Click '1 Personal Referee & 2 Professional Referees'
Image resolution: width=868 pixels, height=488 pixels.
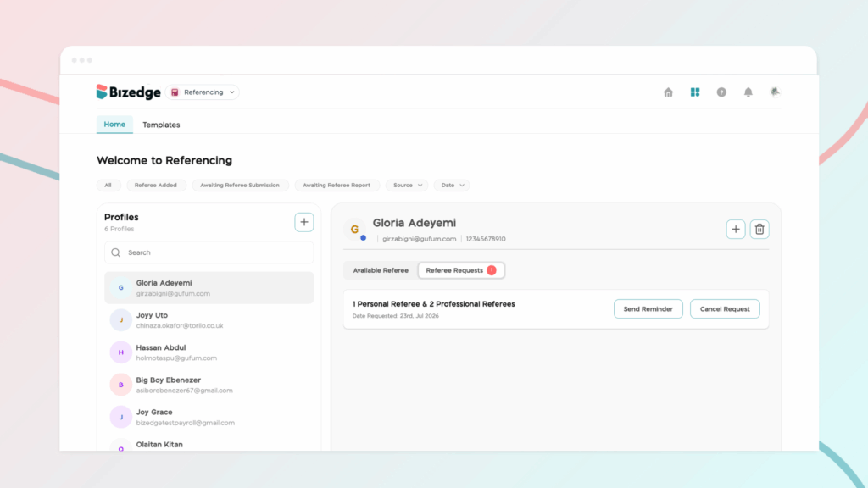tap(433, 304)
